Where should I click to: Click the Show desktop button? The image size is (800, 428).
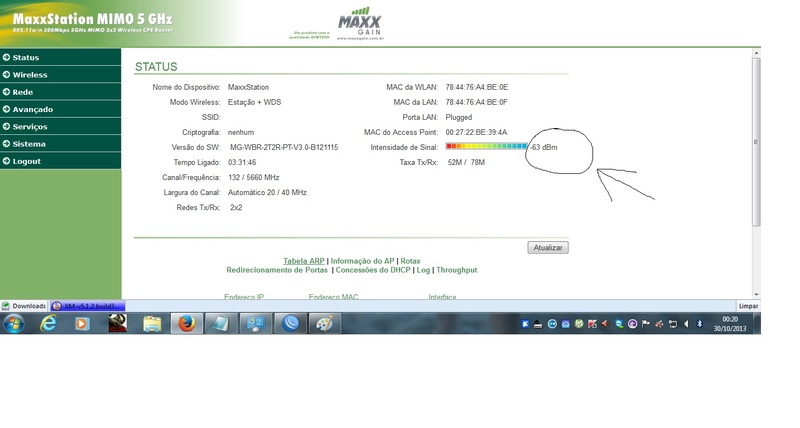click(x=757, y=324)
